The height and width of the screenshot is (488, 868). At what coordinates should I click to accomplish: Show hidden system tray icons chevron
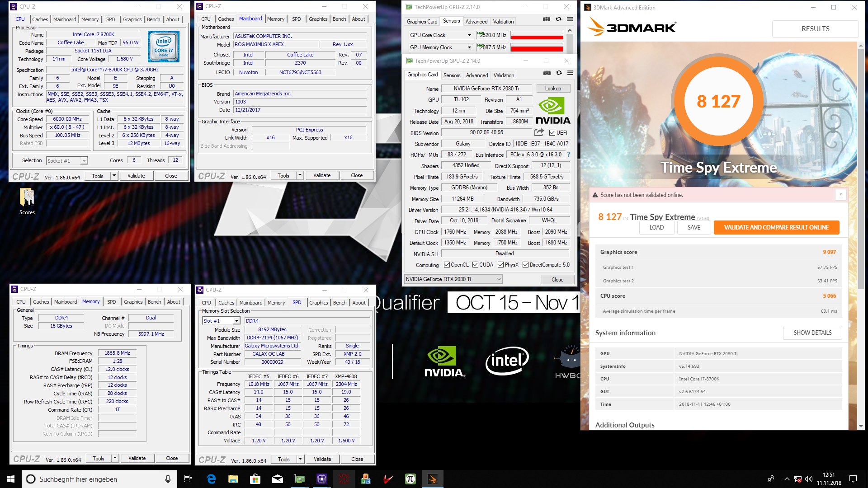click(x=787, y=479)
